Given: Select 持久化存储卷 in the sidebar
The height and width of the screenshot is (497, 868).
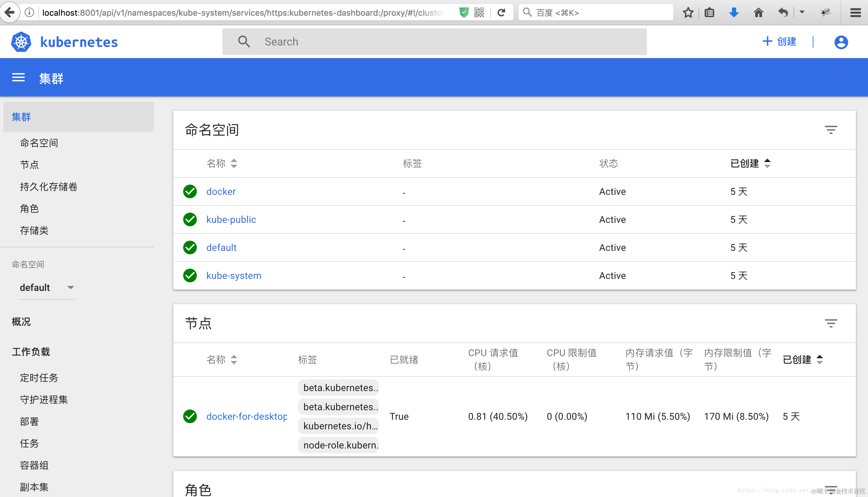Looking at the screenshot, I should click(49, 187).
